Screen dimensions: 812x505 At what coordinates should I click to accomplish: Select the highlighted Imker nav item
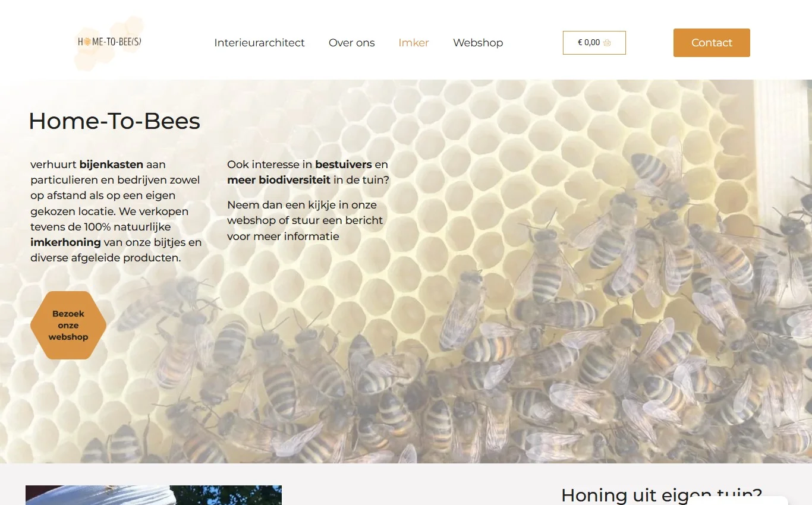tap(413, 42)
